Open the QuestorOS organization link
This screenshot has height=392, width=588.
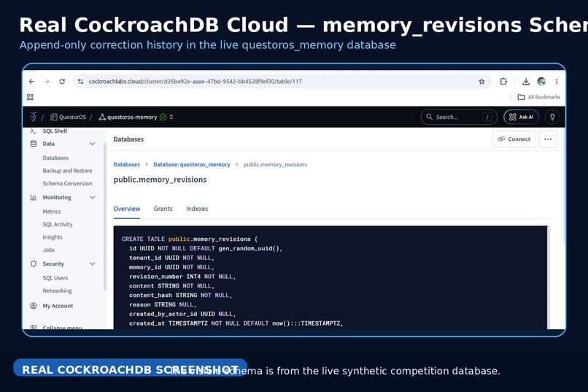coord(69,117)
